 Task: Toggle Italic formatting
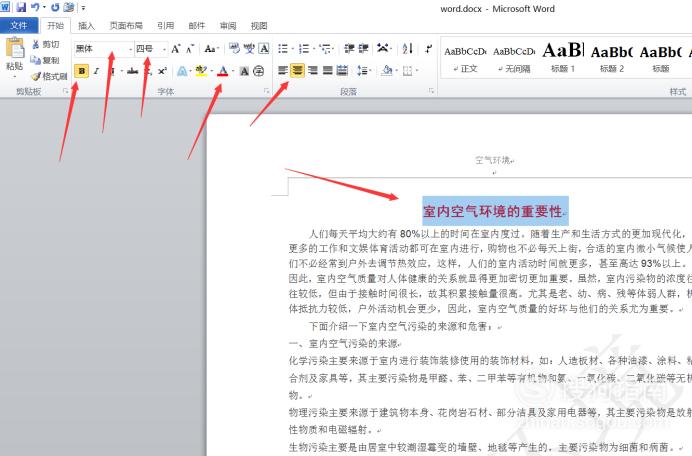tap(96, 71)
